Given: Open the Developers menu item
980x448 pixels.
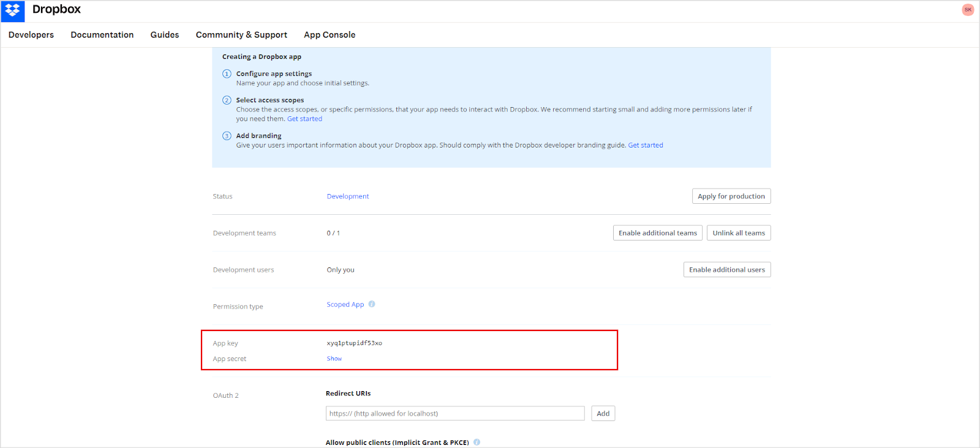Looking at the screenshot, I should (31, 35).
